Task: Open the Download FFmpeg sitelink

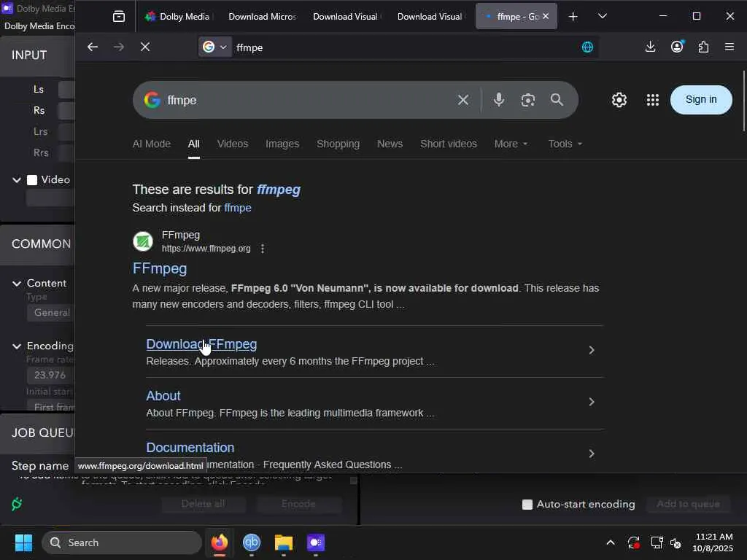Action: [x=201, y=344]
